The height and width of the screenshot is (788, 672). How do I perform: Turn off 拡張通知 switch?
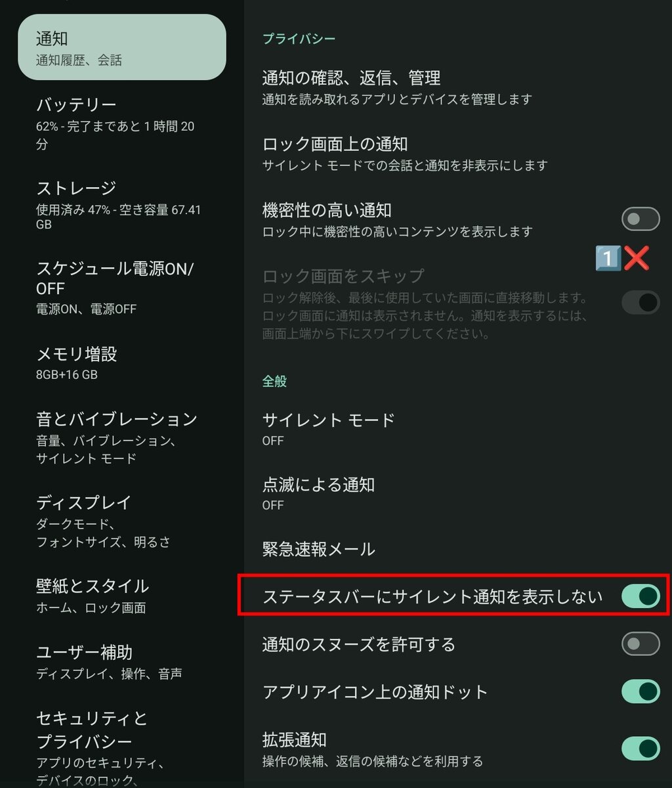pos(640,749)
